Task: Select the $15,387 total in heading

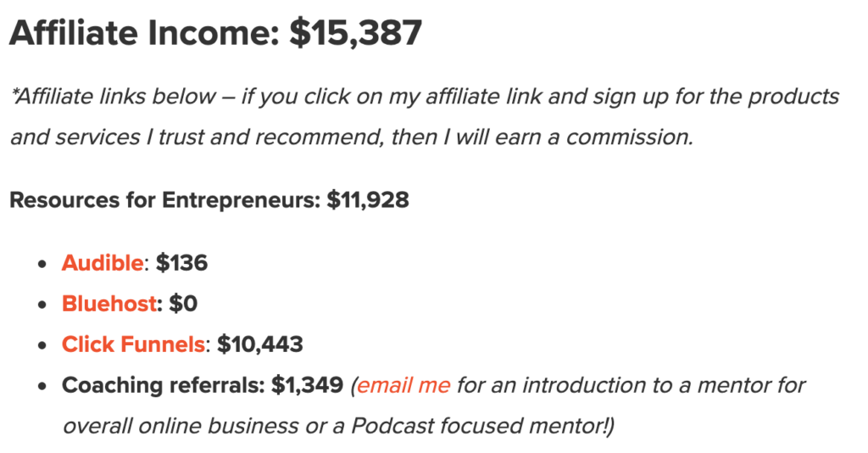Action: (356, 33)
